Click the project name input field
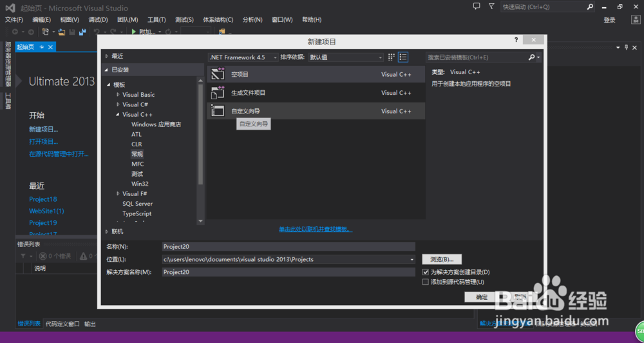The height and width of the screenshot is (343, 644). click(x=289, y=247)
